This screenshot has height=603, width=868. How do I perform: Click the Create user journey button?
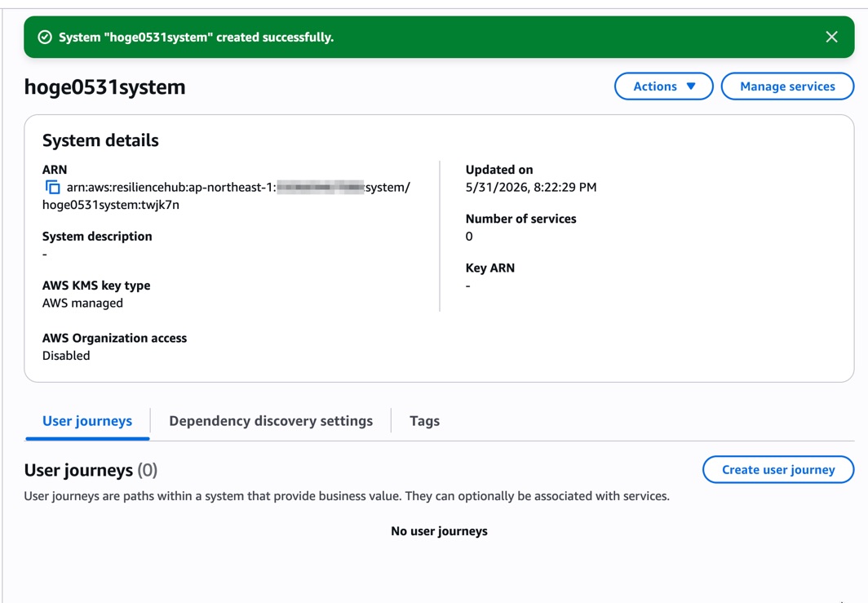coord(778,469)
